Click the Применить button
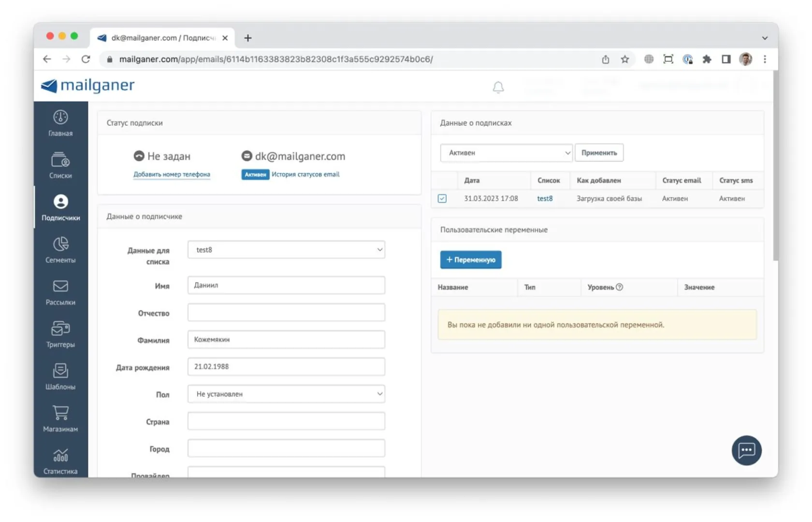This screenshot has width=812, height=522. point(599,153)
